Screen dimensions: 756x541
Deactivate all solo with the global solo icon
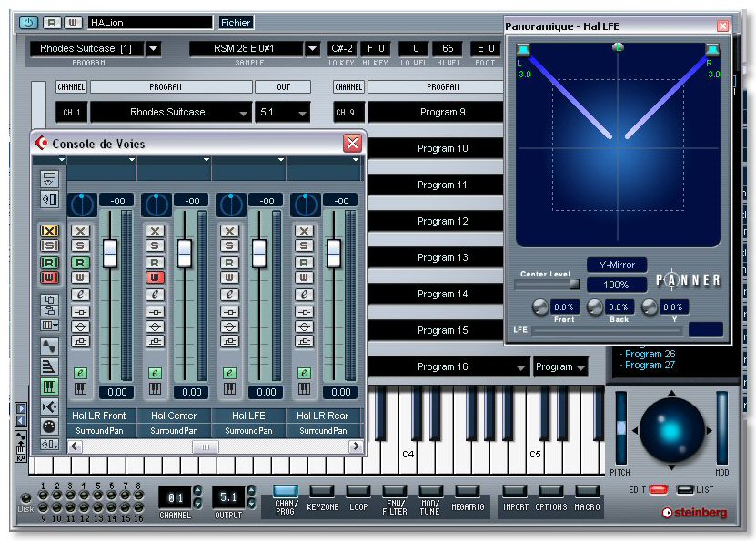point(49,246)
